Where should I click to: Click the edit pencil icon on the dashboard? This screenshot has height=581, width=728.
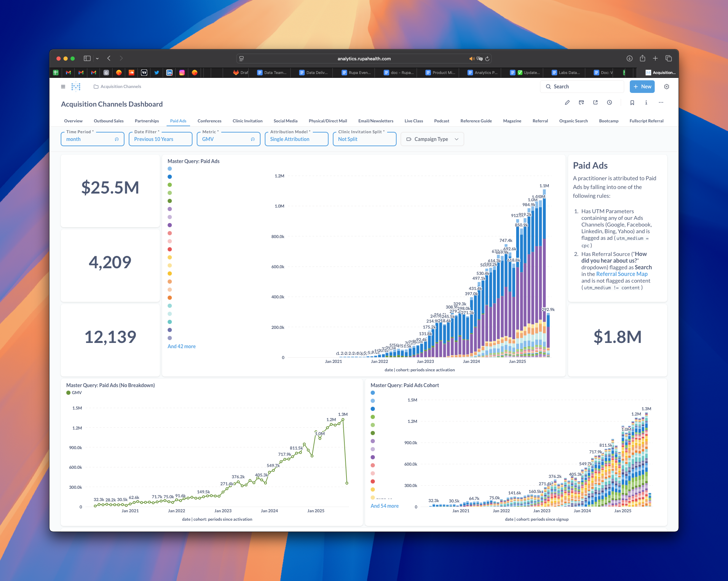pos(567,102)
